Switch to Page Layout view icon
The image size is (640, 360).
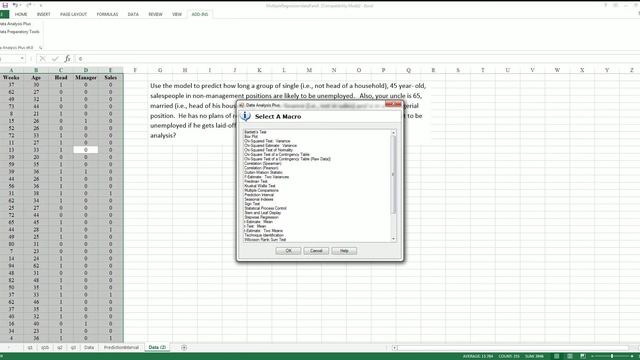(x=569, y=356)
